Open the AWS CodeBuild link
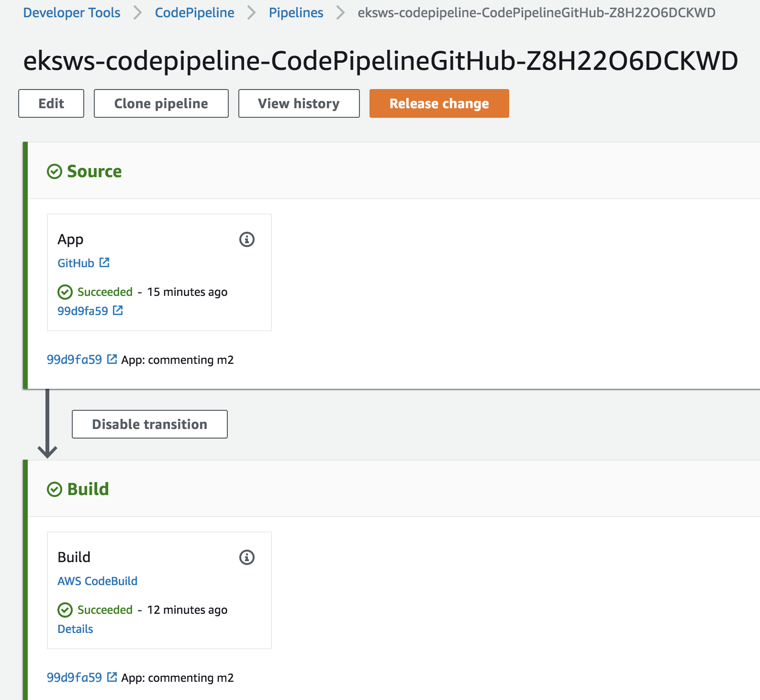 [x=98, y=581]
